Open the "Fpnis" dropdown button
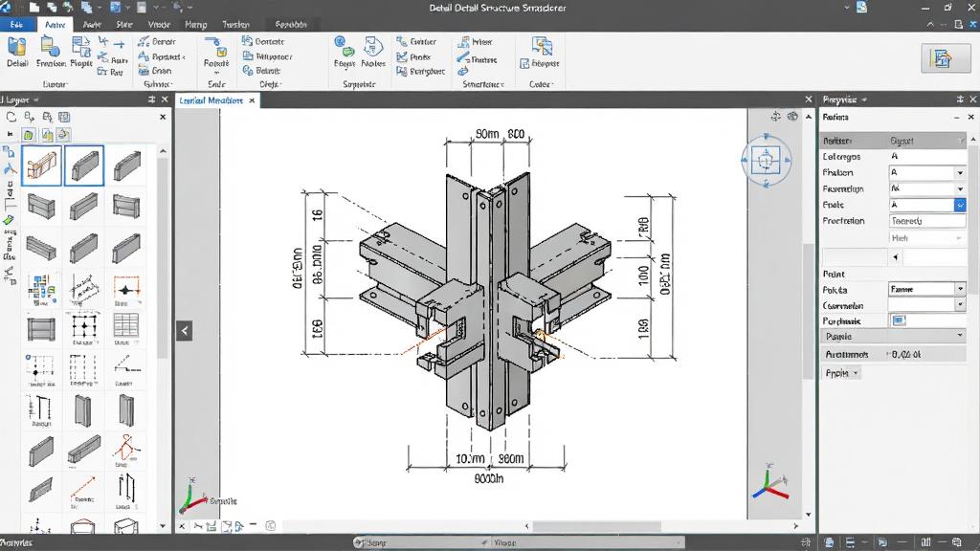 click(x=841, y=373)
